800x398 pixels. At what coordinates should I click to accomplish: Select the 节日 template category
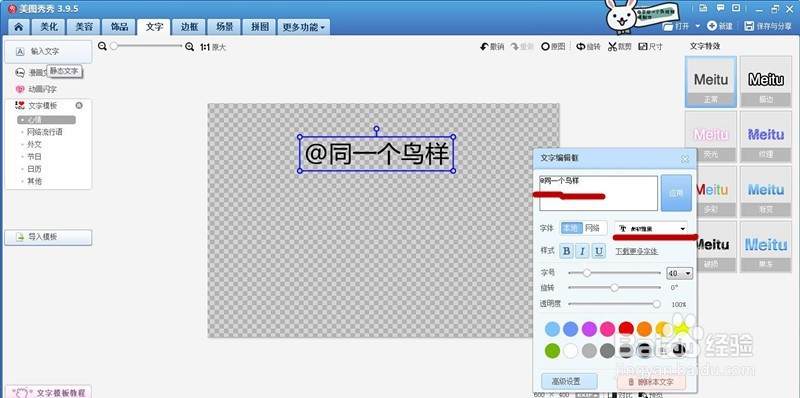click(34, 157)
